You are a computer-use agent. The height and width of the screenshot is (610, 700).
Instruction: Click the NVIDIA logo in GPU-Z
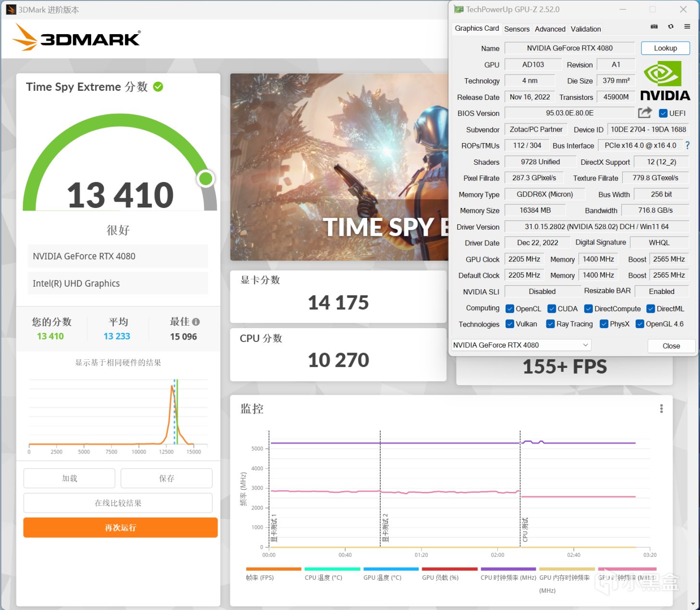coord(665,81)
